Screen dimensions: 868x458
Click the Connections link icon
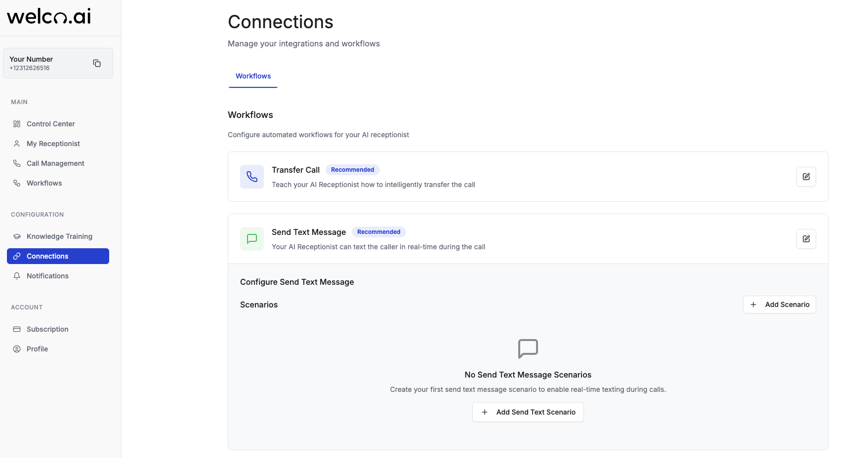click(x=17, y=256)
